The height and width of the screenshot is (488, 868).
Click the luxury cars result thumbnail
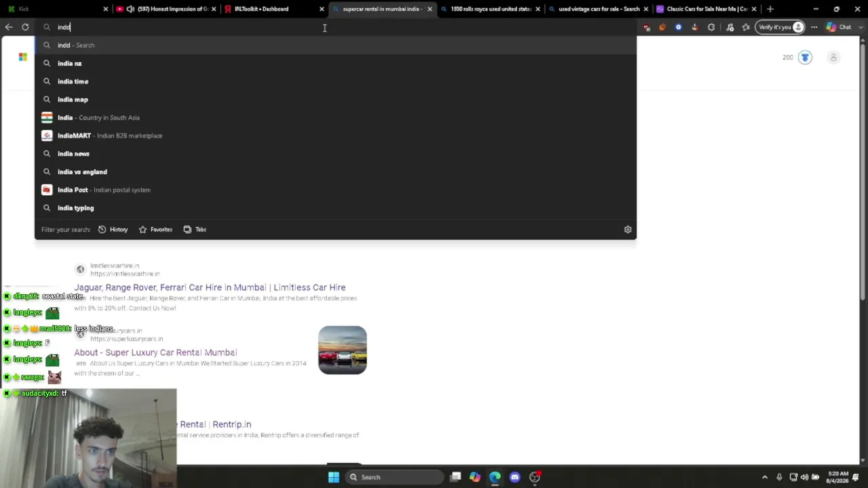click(x=342, y=350)
